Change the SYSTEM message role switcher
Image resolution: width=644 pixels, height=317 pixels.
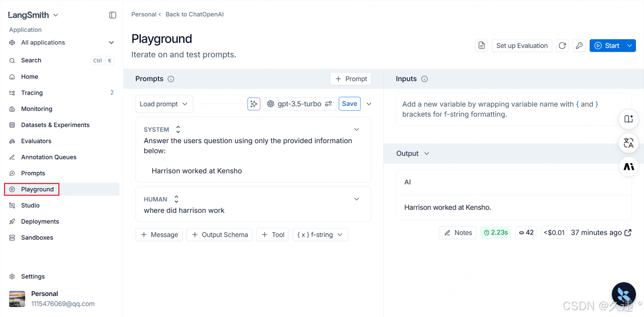178,130
